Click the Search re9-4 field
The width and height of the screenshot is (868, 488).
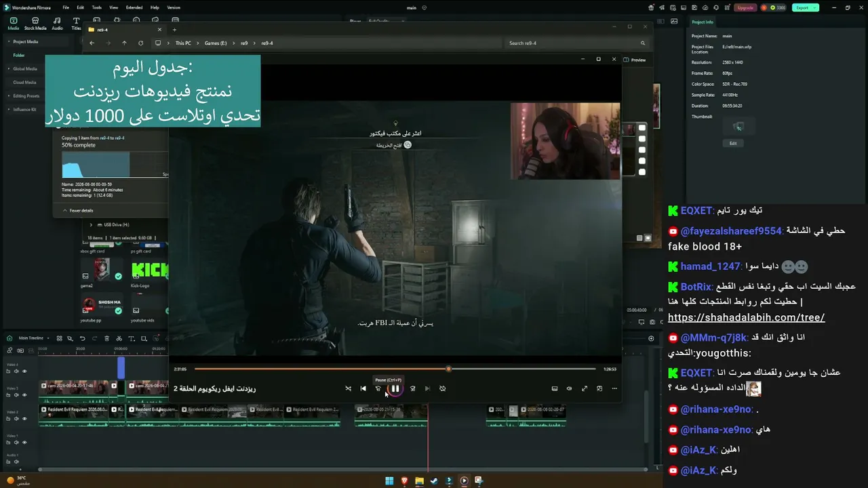pos(576,43)
